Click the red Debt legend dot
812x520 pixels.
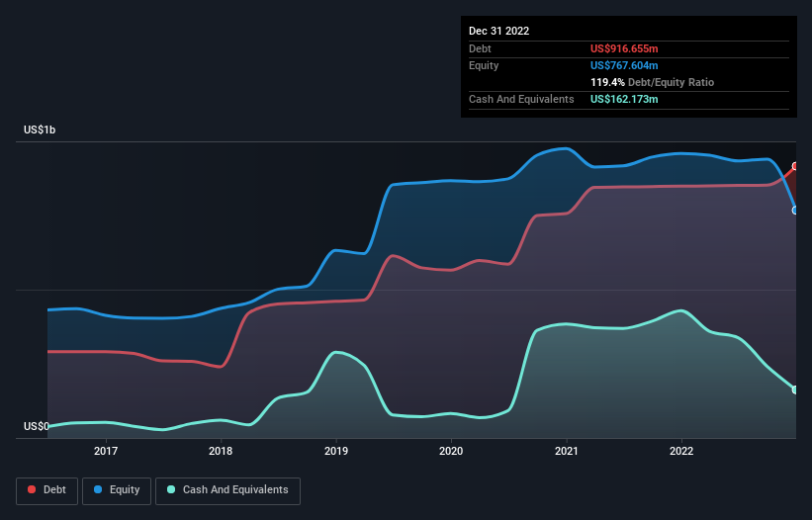click(x=32, y=489)
